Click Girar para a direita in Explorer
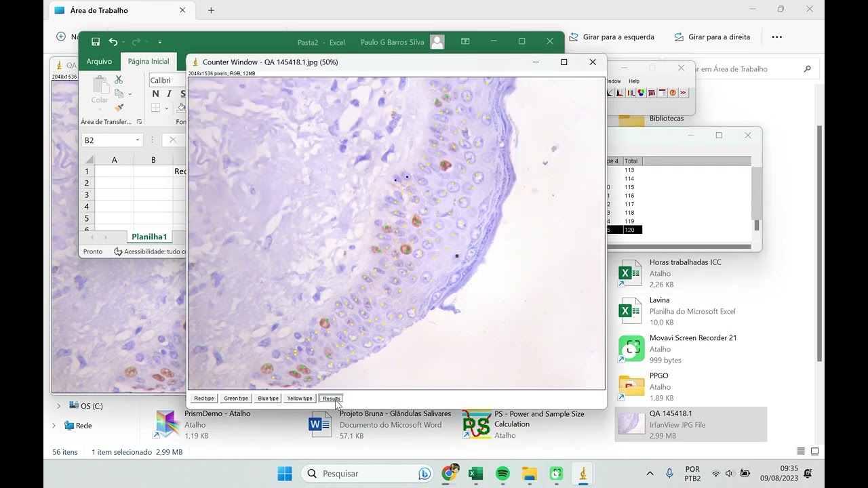The width and height of the screenshot is (868, 488). click(x=712, y=37)
